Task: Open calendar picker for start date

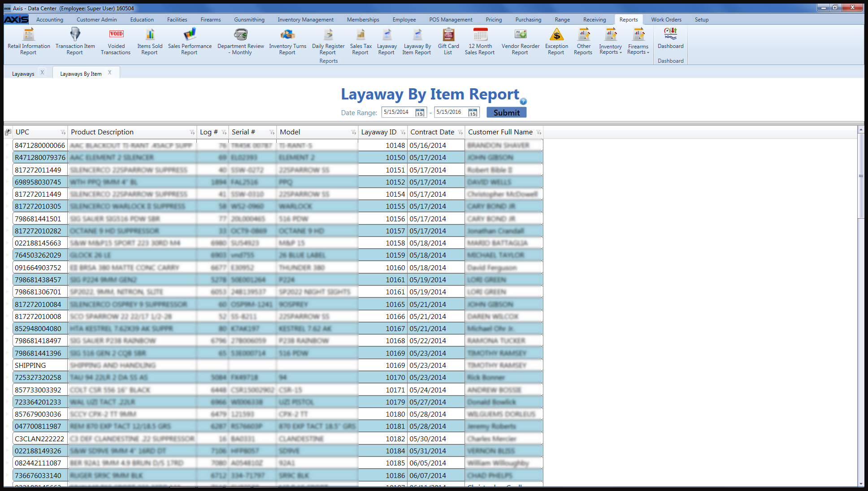Action: [x=420, y=112]
